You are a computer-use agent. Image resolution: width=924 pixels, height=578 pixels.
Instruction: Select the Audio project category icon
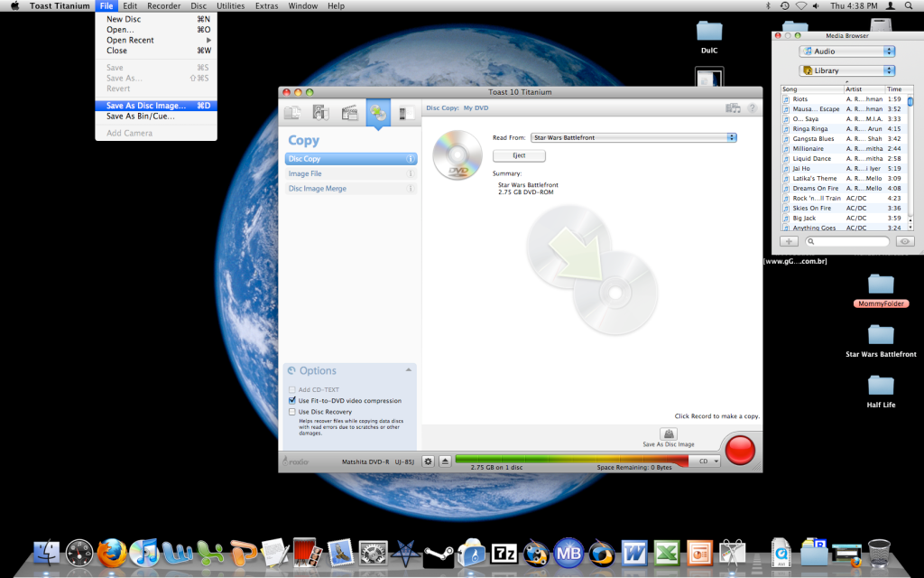coord(320,112)
